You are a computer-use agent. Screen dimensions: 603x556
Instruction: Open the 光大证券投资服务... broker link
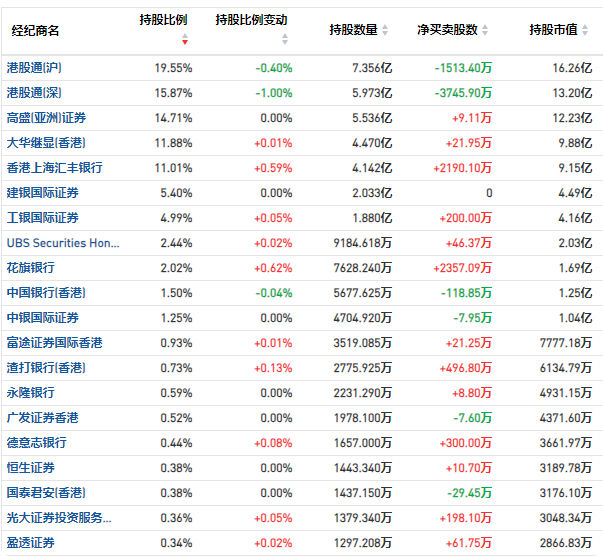pos(59,518)
